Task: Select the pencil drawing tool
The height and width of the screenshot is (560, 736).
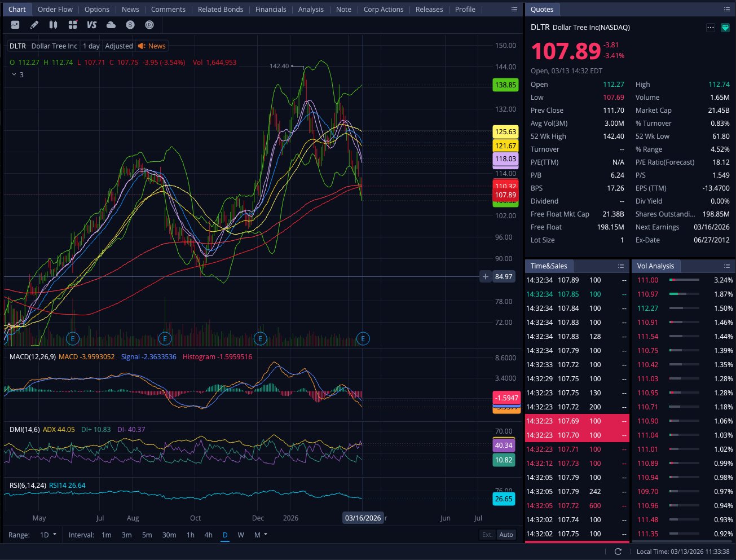Action: click(34, 25)
